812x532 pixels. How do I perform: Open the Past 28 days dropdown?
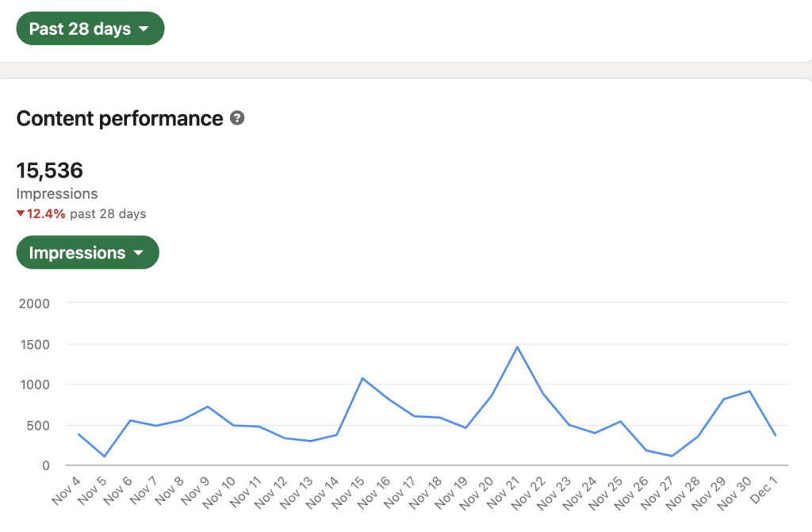(x=90, y=29)
